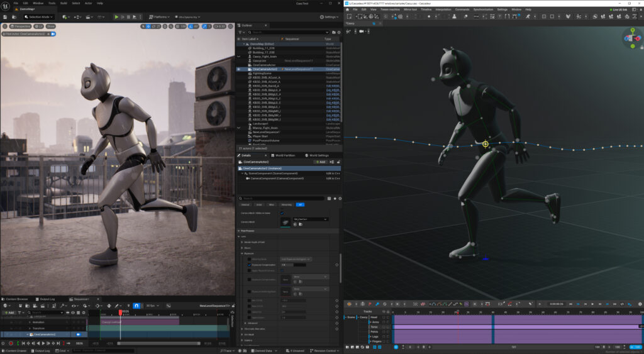Click the Cascadeur home icon
This screenshot has height=354, width=644.
coord(348,9)
